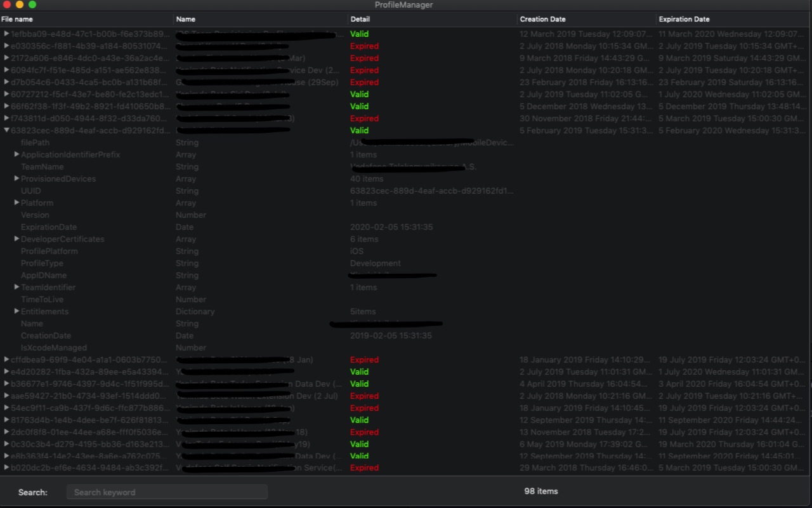
Task: Click the CreationDate property row
Action: pos(406,335)
